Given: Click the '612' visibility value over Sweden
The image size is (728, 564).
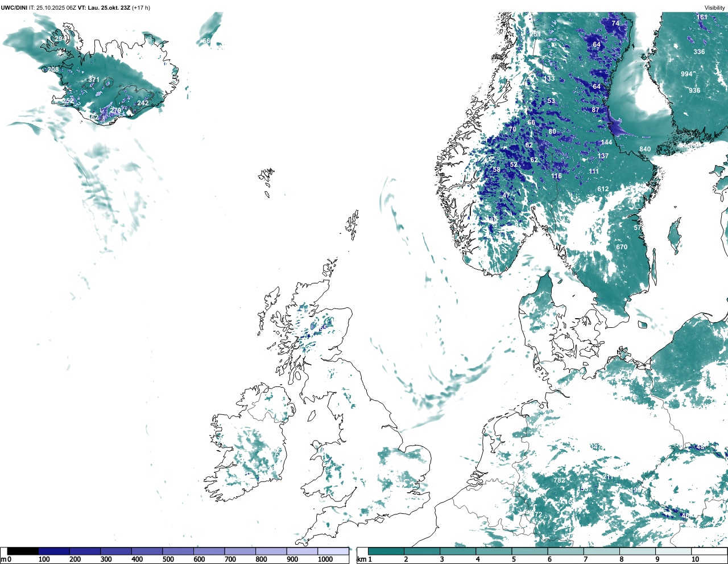Looking at the screenshot, I should click(603, 189).
